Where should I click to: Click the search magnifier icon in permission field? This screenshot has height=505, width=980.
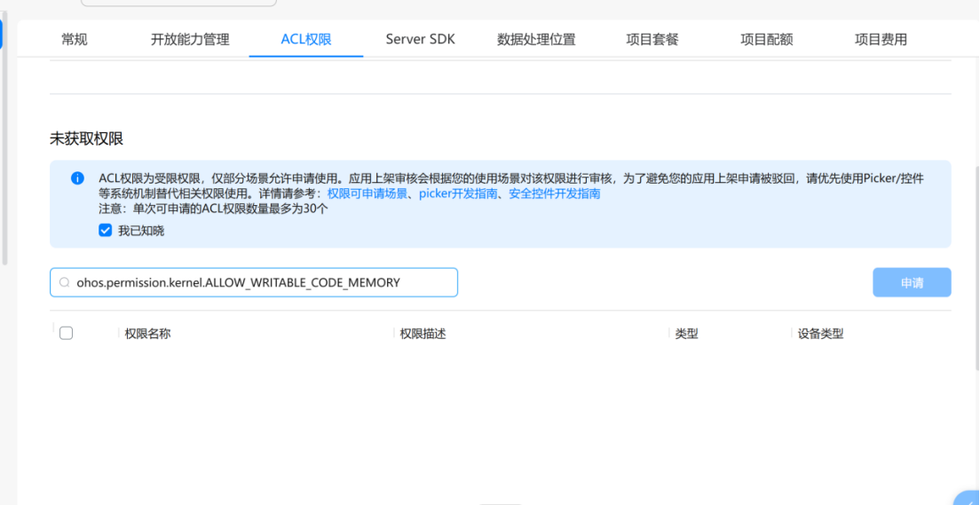64,283
